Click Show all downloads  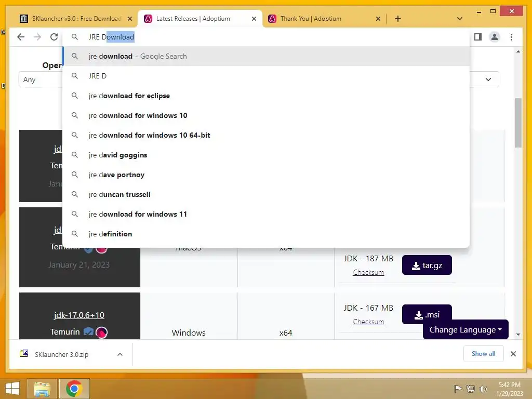click(x=484, y=354)
